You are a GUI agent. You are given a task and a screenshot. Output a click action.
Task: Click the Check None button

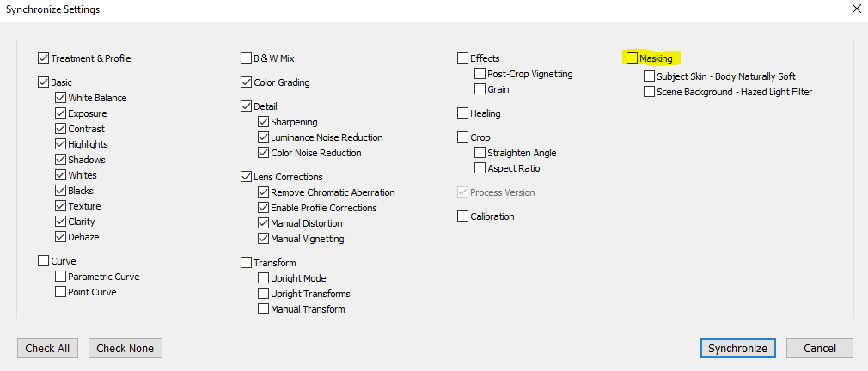[x=125, y=349]
